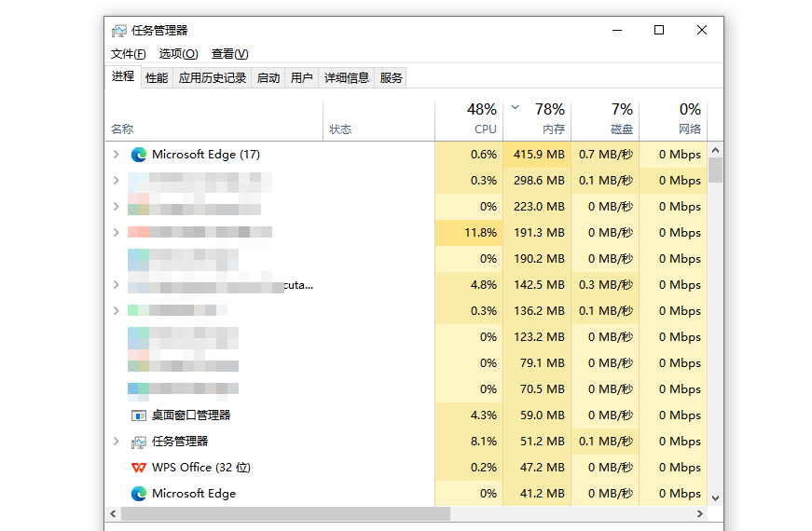Screen dimensions: 812x531
Task: Expand the Microsoft Edge (17) process group
Action: click(116, 155)
